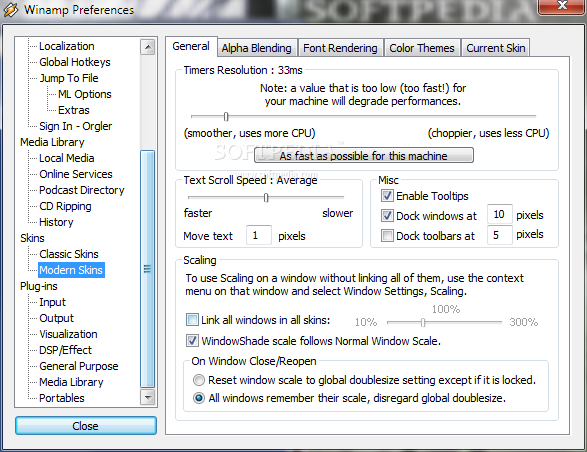Close the Winamp Preferences window
This screenshot has height=452, width=587.
(561, 6)
